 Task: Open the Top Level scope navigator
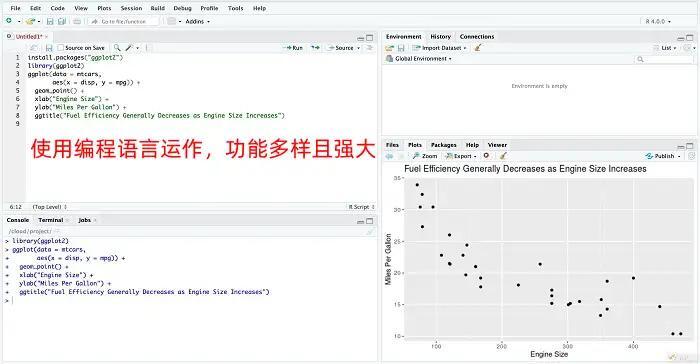[50, 207]
